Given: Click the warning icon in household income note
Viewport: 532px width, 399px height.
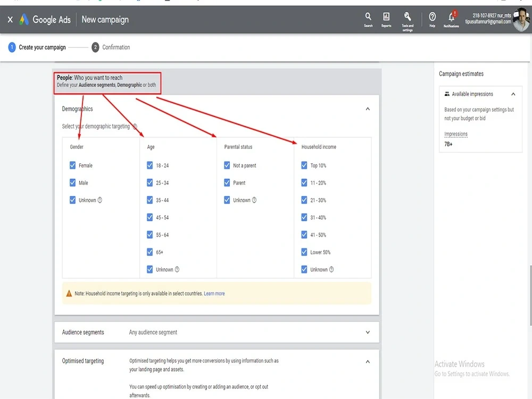Looking at the screenshot, I should [x=69, y=294].
